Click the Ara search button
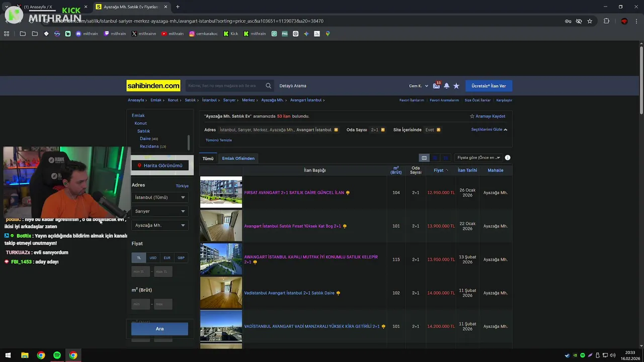The image size is (644, 362). [x=159, y=329]
